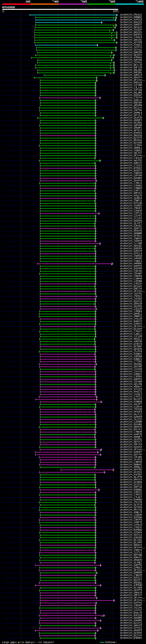Select the UniRef100_A7PZC9 label

[x=131, y=20]
